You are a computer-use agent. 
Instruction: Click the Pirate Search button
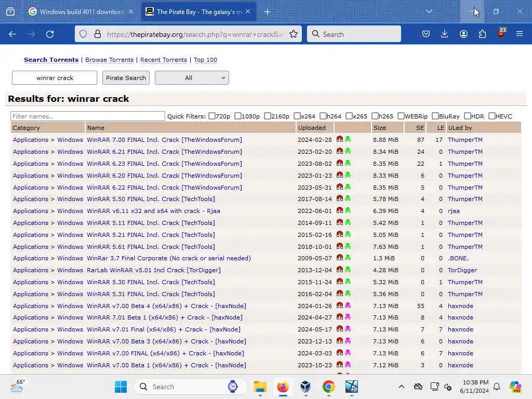(126, 78)
